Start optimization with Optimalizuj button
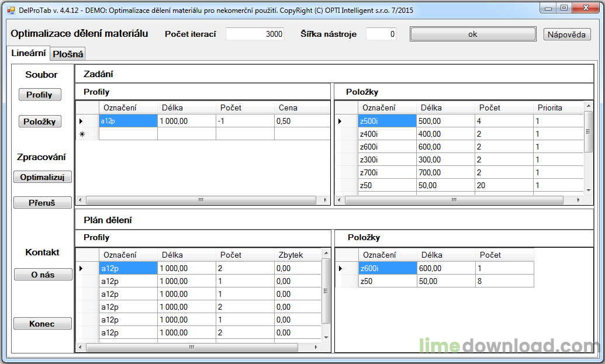 [x=42, y=177]
